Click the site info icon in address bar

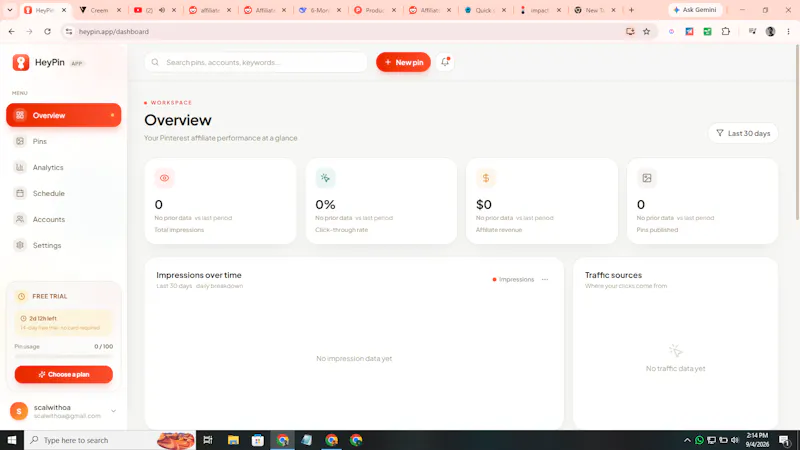(68, 32)
